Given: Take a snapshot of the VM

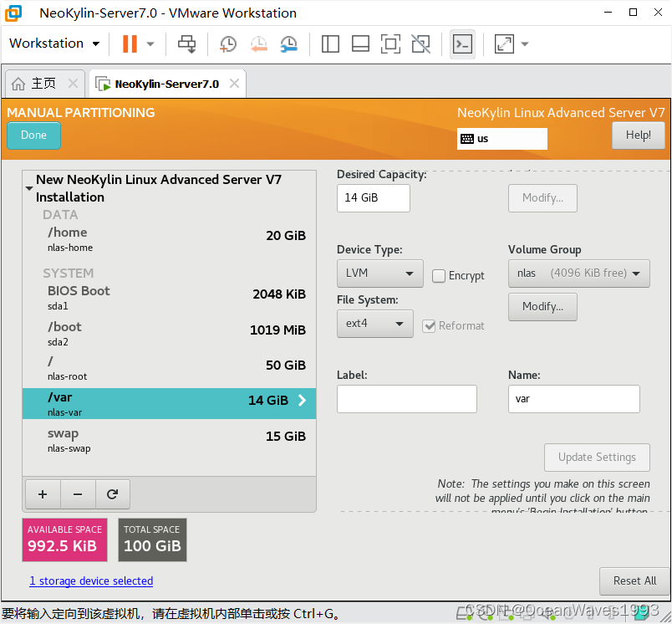Looking at the screenshot, I should [227, 43].
